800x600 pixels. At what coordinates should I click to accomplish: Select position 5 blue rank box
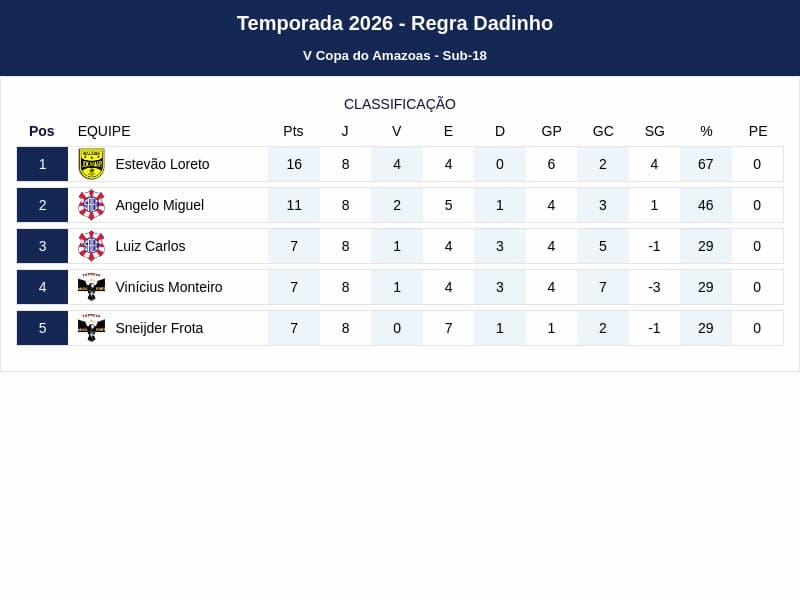[x=42, y=328]
